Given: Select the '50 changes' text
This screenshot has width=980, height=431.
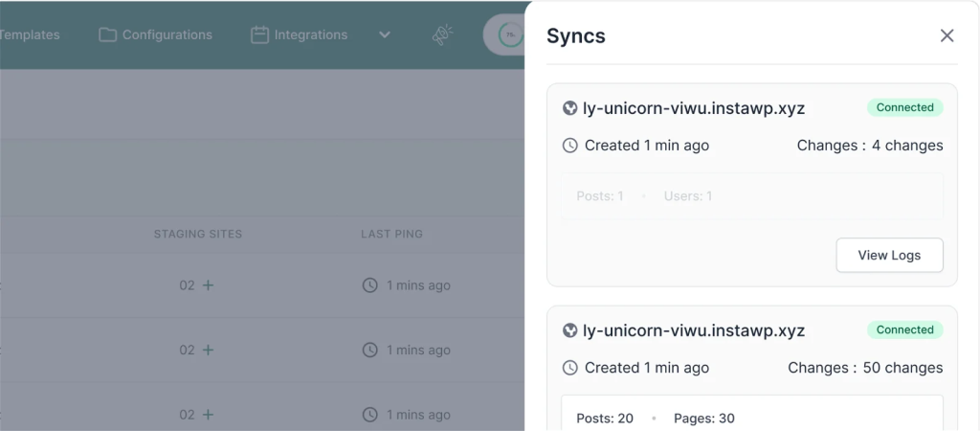Looking at the screenshot, I should pyautogui.click(x=903, y=368).
